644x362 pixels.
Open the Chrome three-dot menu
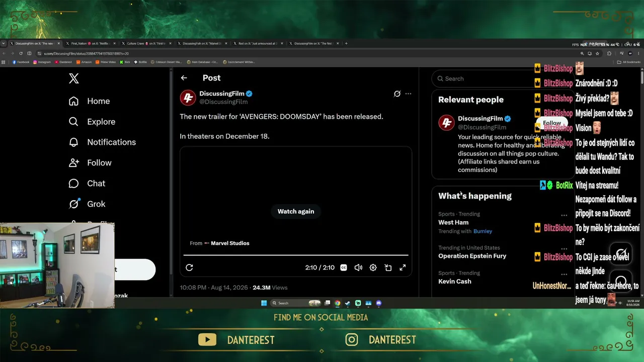coord(639,53)
